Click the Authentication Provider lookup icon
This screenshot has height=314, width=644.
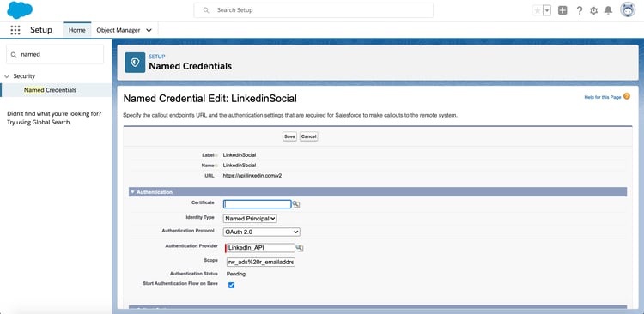[x=300, y=247]
